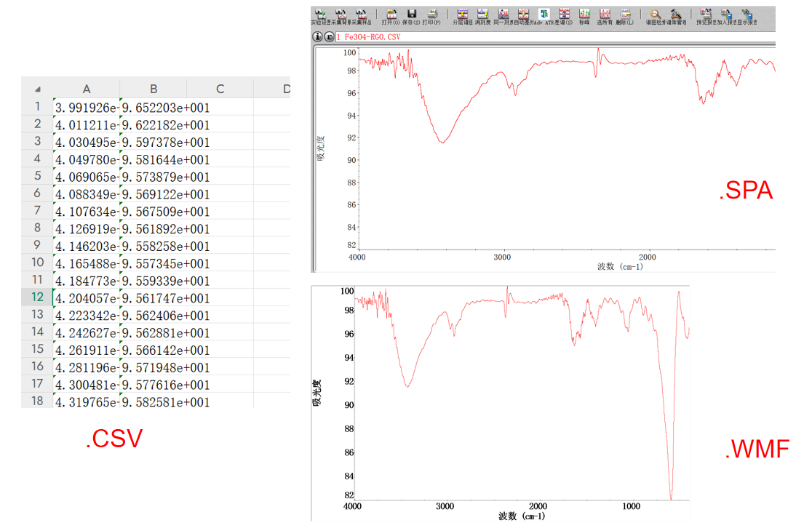
Task: Click the red .CSV label
Action: [x=114, y=439]
